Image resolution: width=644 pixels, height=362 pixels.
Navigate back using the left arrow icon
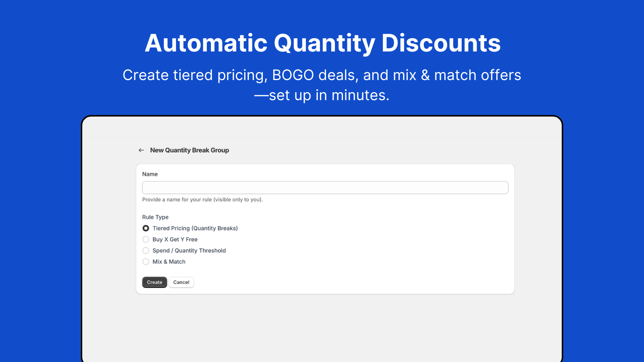[x=141, y=150]
